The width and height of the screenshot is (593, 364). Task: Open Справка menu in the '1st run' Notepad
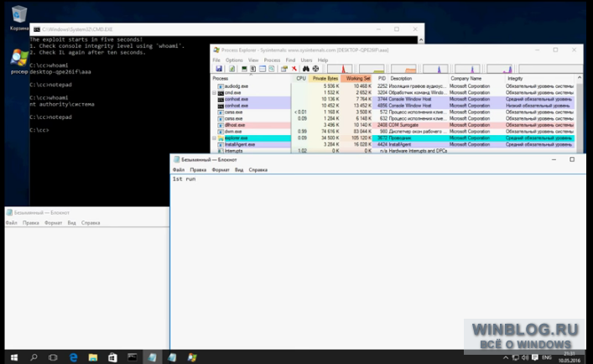tap(258, 169)
